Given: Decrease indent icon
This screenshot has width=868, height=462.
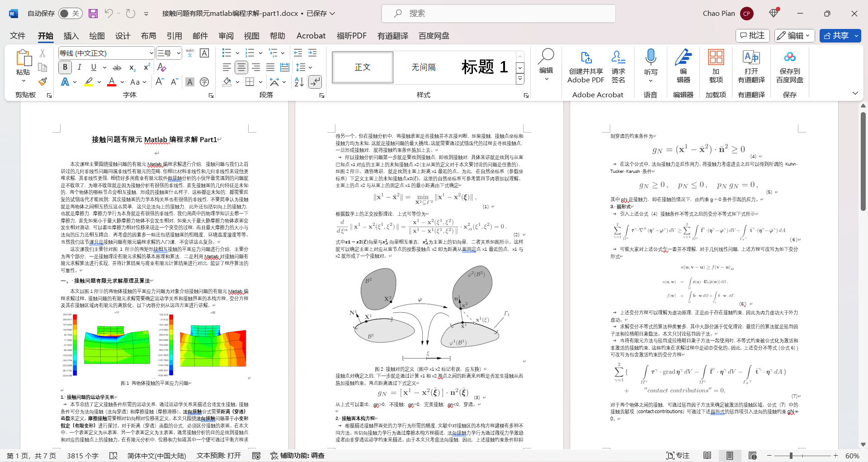Looking at the screenshot, I should (298, 53).
